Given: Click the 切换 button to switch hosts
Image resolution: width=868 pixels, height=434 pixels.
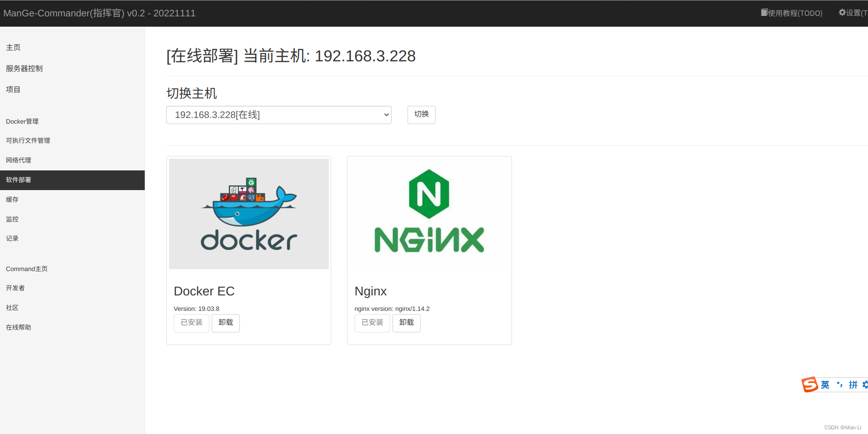Looking at the screenshot, I should [421, 115].
